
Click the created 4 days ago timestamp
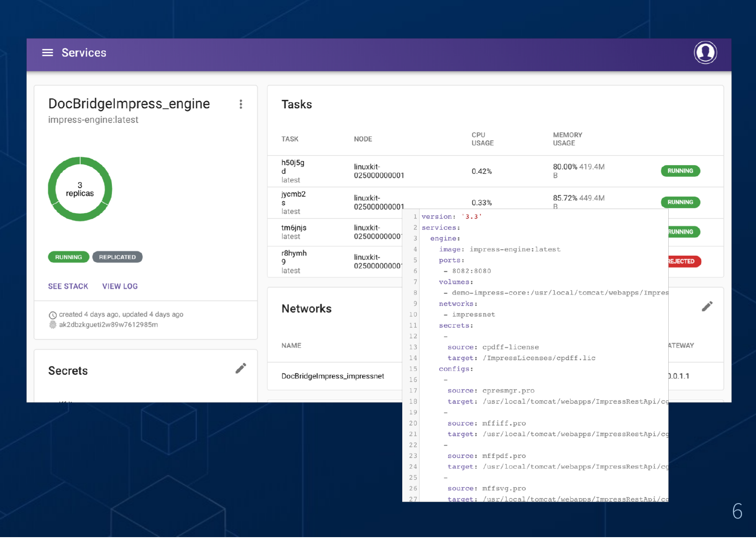point(121,315)
